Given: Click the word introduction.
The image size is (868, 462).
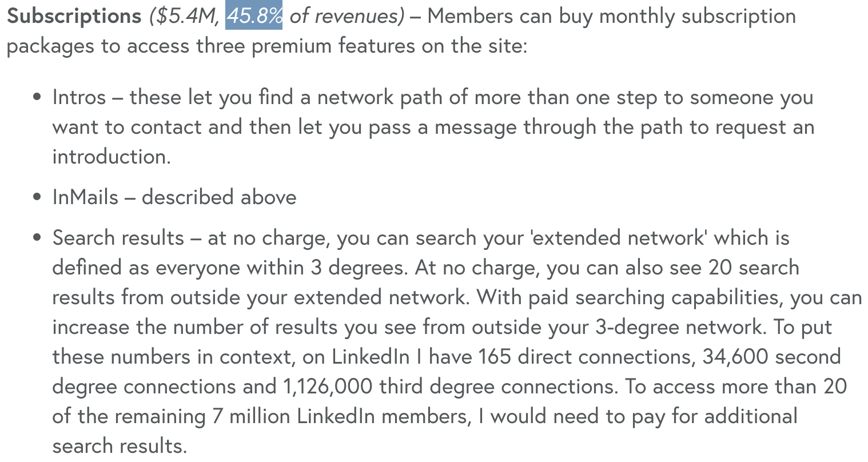Looking at the screenshot, I should [x=112, y=157].
